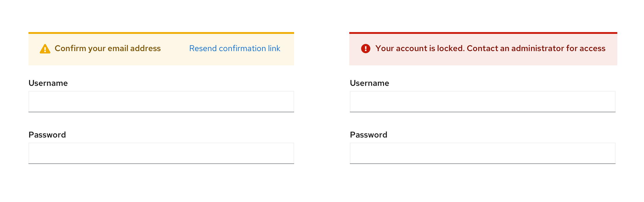Click the Username label below the email warning
This screenshot has width=644, height=202.
pyautogui.click(x=48, y=83)
